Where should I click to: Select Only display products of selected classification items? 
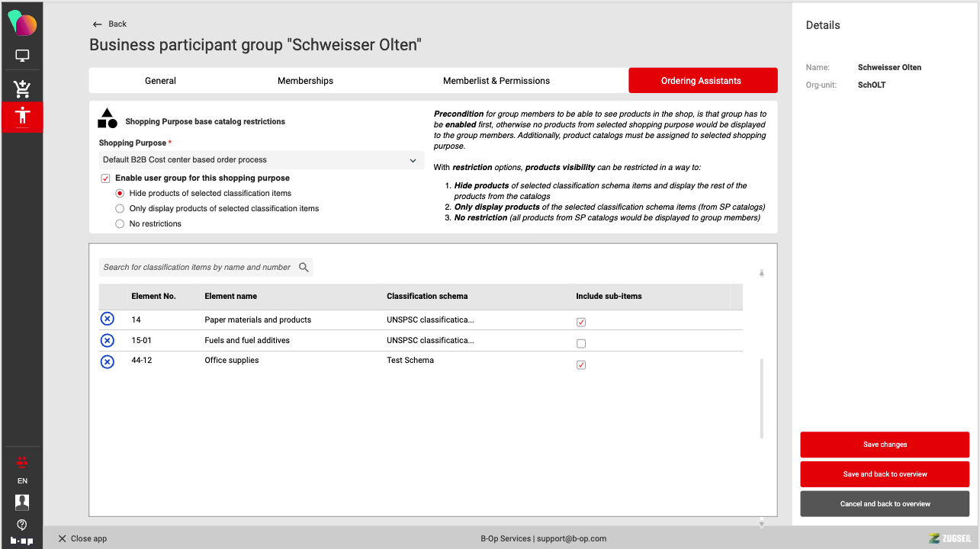(x=120, y=208)
